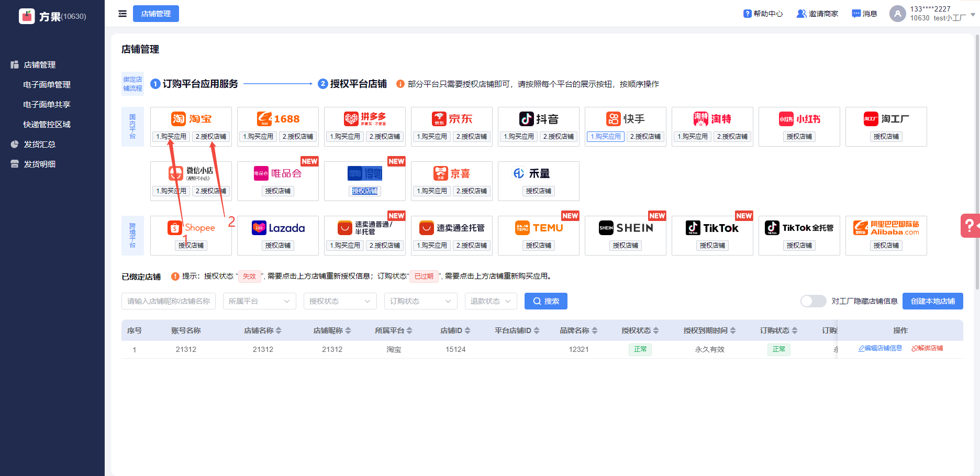Expand the 订购状态 dropdown filter
This screenshot has height=476, width=980.
pyautogui.click(x=420, y=301)
